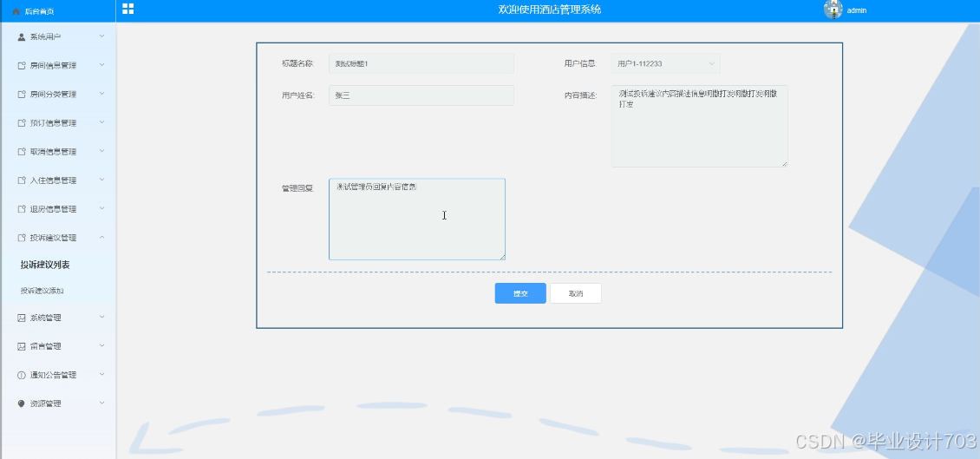Image resolution: width=980 pixels, height=459 pixels.
Task: Grab the 管理回复 textarea resize handle
Action: (502, 256)
